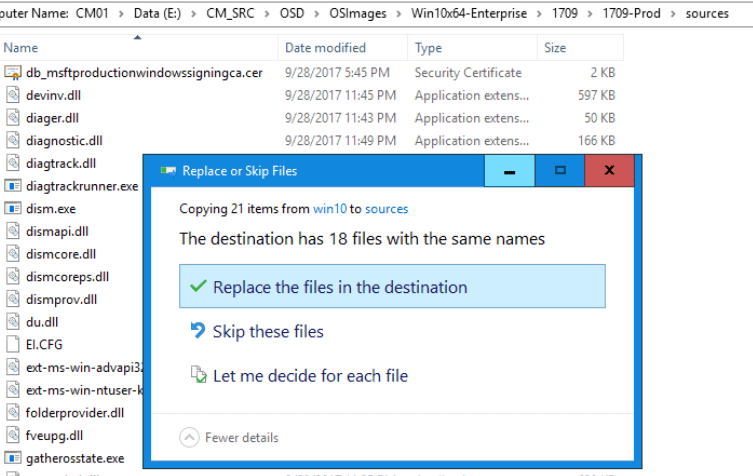Click the diagtrackrunner.exe application icon
Viewport: 753px width, 476px height.
(13, 185)
